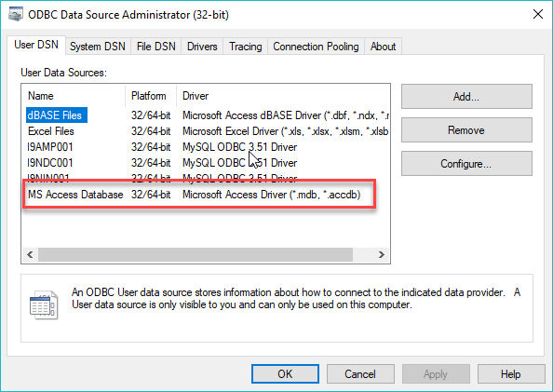Click the Cancel button
This screenshot has width=553, height=392.
pos(360,374)
